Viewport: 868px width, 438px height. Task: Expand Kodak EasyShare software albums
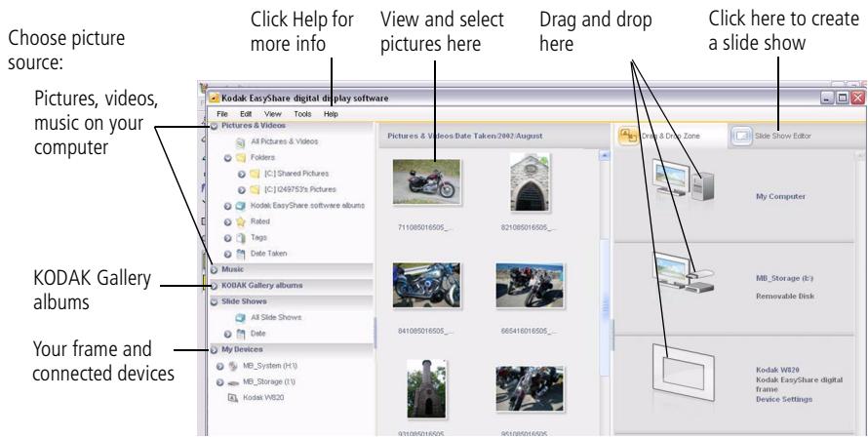coord(227,206)
